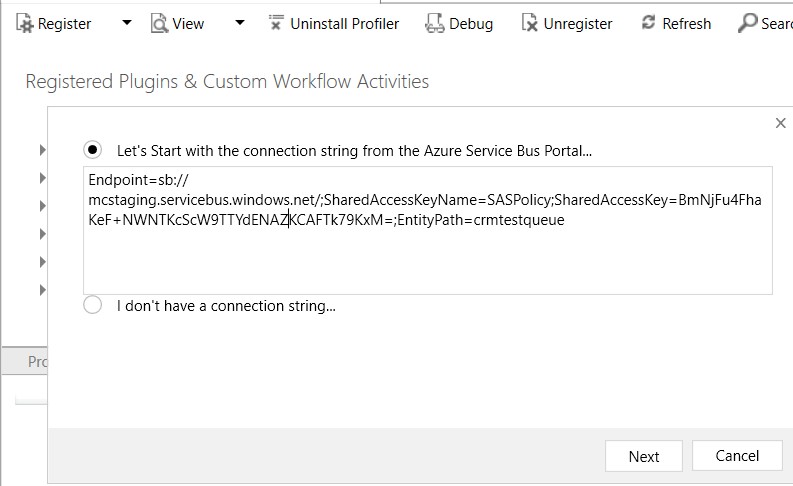Click the View magnifier icon
Screen dimensions: 793x486
pos(159,23)
